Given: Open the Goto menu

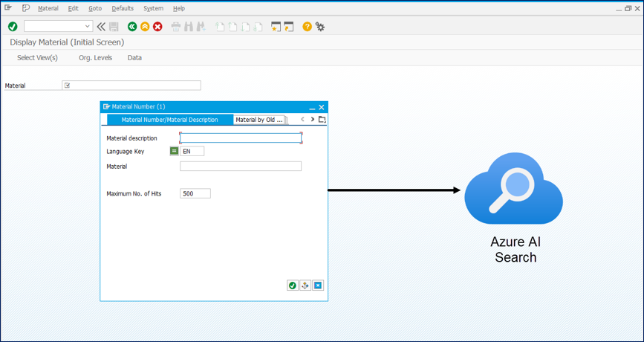Looking at the screenshot, I should 95,8.
